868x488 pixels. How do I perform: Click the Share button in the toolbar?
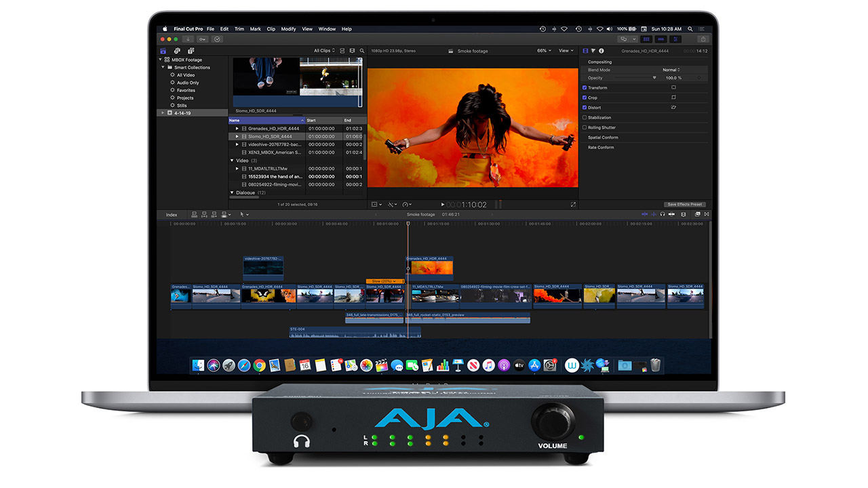(704, 39)
